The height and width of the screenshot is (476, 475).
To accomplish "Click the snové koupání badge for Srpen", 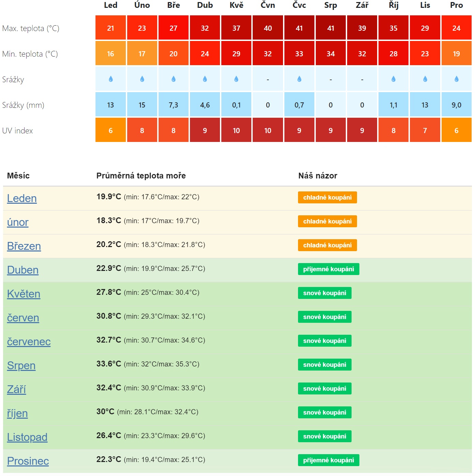I will [325, 365].
